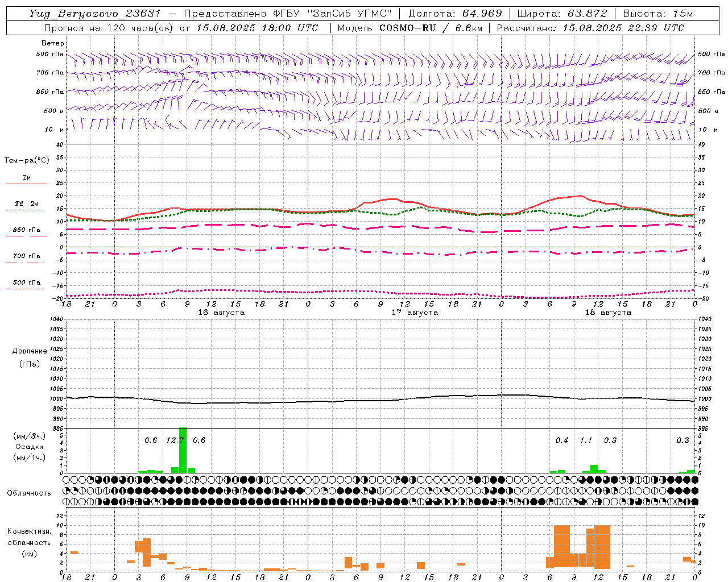Click the 12.7 precipitation total value

(x=175, y=440)
